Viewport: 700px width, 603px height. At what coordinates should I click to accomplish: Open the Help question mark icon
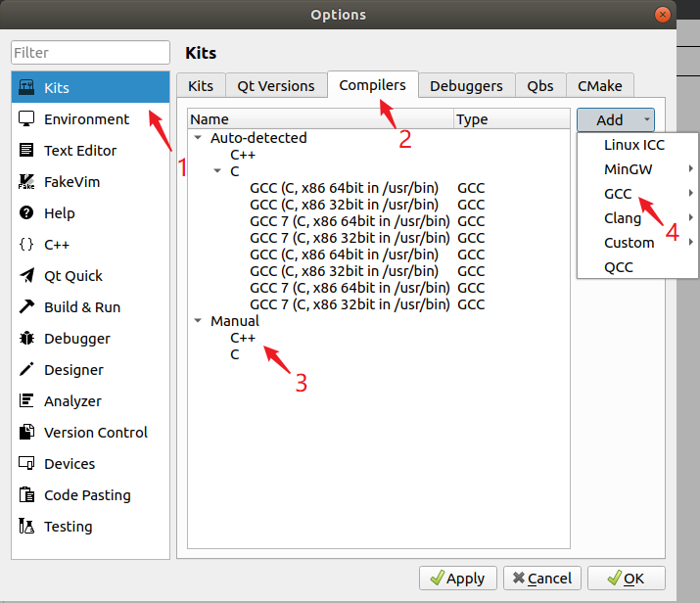click(26, 213)
